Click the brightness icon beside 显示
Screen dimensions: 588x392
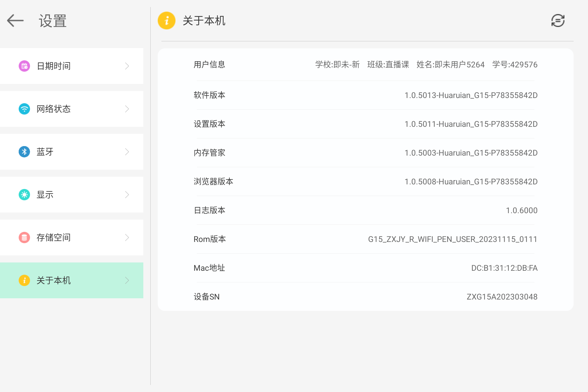pyautogui.click(x=24, y=194)
